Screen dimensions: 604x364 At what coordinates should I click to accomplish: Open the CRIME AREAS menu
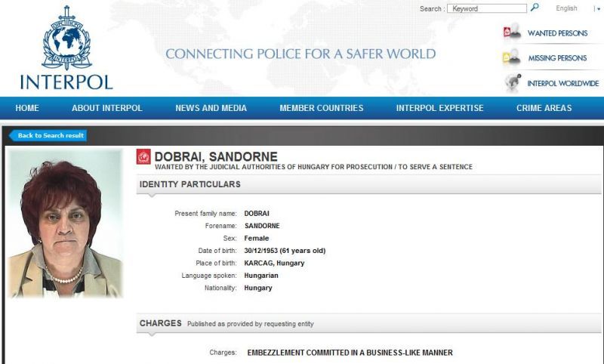(x=544, y=108)
